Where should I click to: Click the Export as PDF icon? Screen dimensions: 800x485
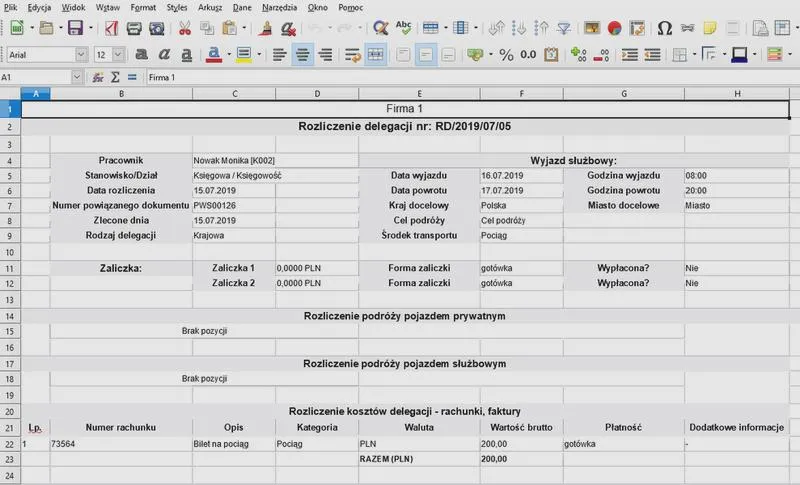[x=111, y=28]
